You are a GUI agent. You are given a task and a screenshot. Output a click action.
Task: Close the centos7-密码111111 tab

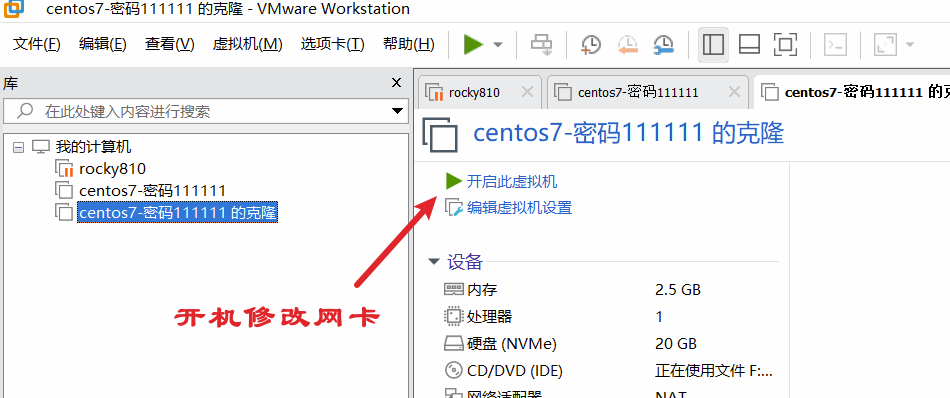pos(734,92)
